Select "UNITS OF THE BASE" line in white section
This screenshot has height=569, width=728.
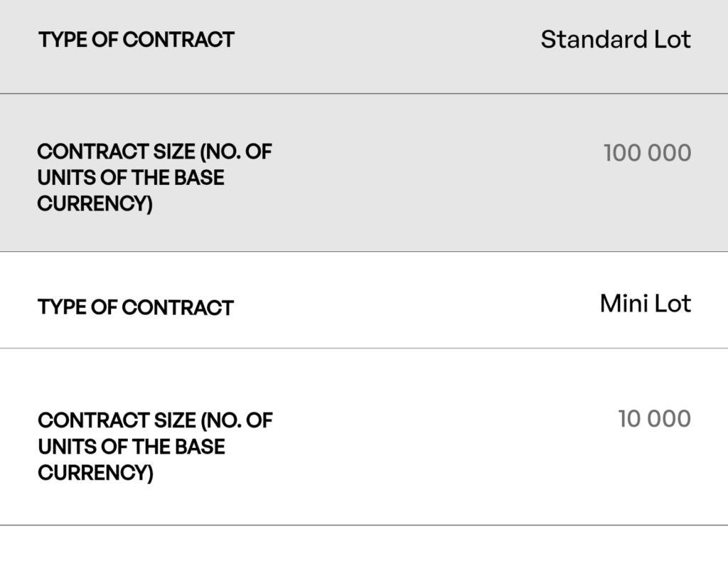click(132, 447)
